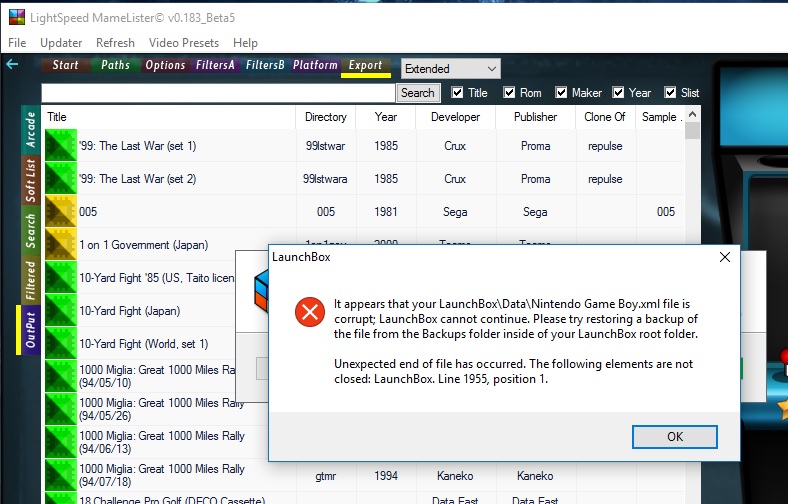788x504 pixels.
Task: Select the Search side tab
Action: [x=31, y=231]
